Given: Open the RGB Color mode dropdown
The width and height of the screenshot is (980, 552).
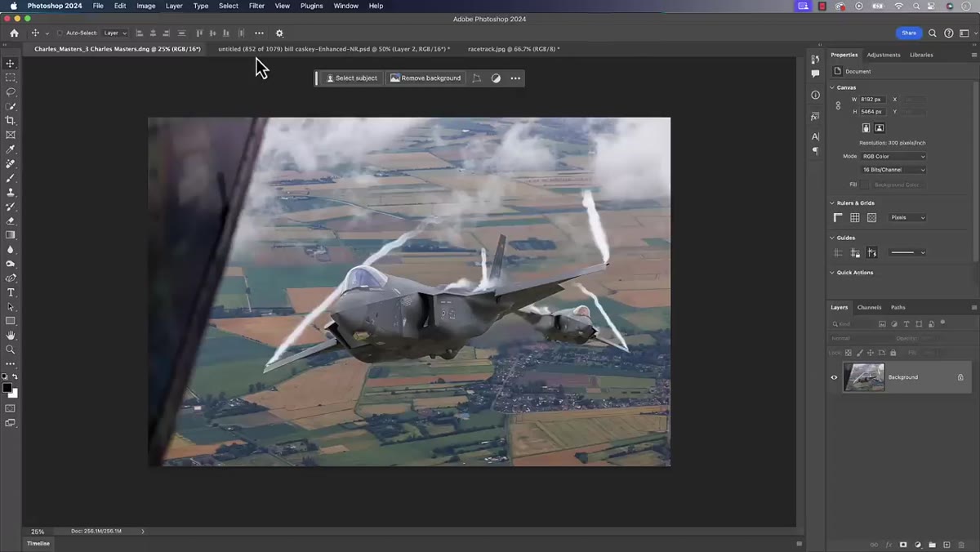Looking at the screenshot, I should click(894, 156).
